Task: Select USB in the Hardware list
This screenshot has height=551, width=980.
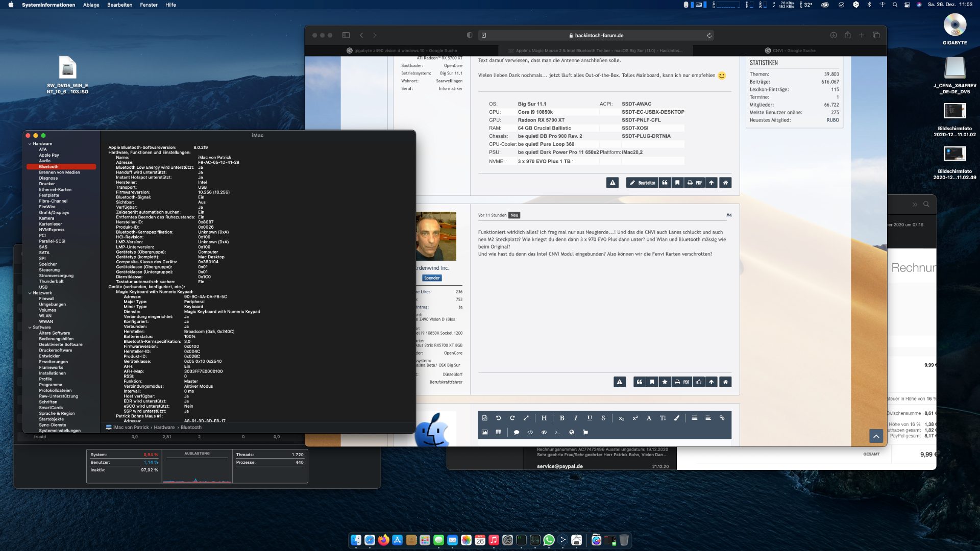Action: point(43,287)
